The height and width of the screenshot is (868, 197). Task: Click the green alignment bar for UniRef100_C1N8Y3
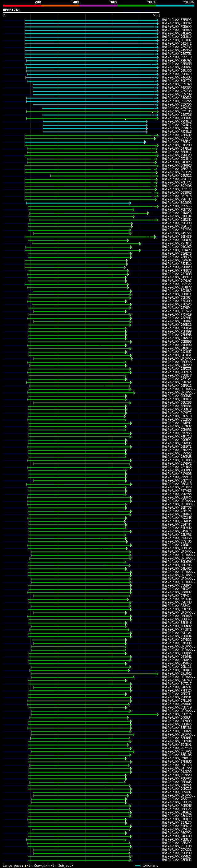click(89, 213)
